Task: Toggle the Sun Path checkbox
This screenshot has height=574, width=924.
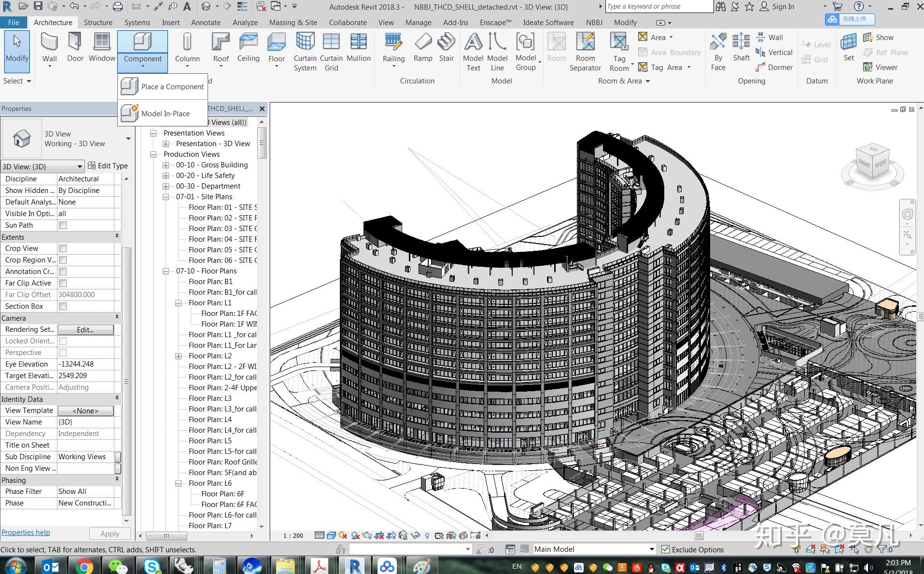Action: pyautogui.click(x=63, y=225)
